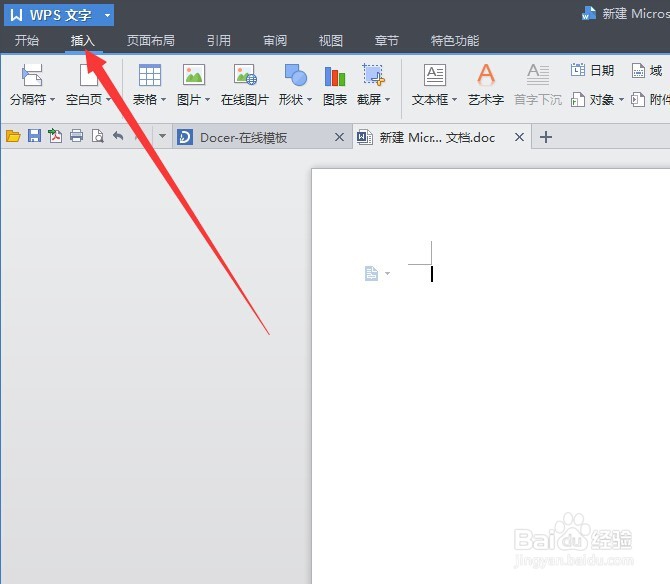Click the document page at the text cursor
The height and width of the screenshot is (584, 670).
click(432, 274)
